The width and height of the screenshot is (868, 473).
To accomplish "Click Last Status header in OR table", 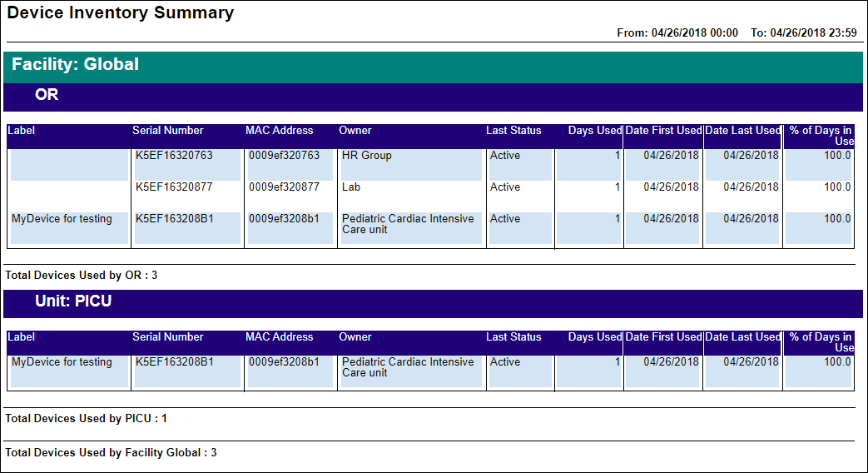I will 513,130.
